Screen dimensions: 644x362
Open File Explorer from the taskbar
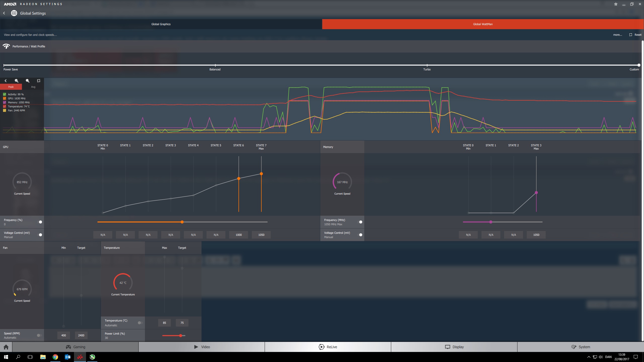(x=43, y=357)
